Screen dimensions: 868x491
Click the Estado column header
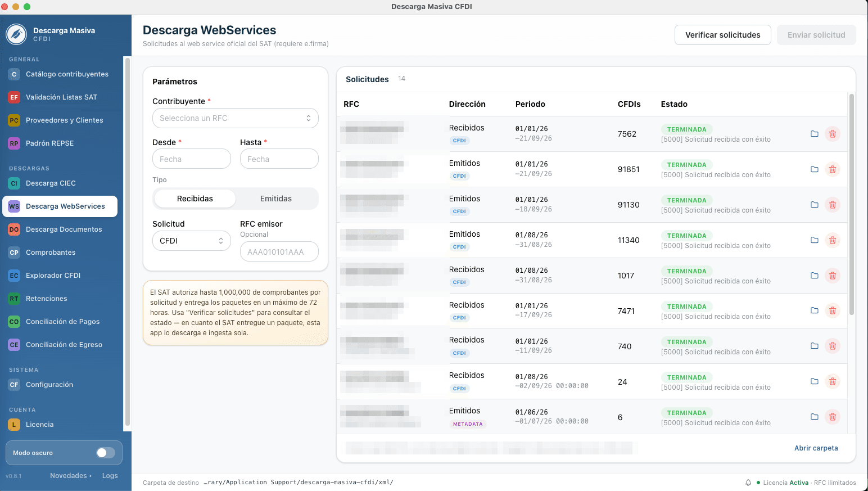tap(674, 104)
